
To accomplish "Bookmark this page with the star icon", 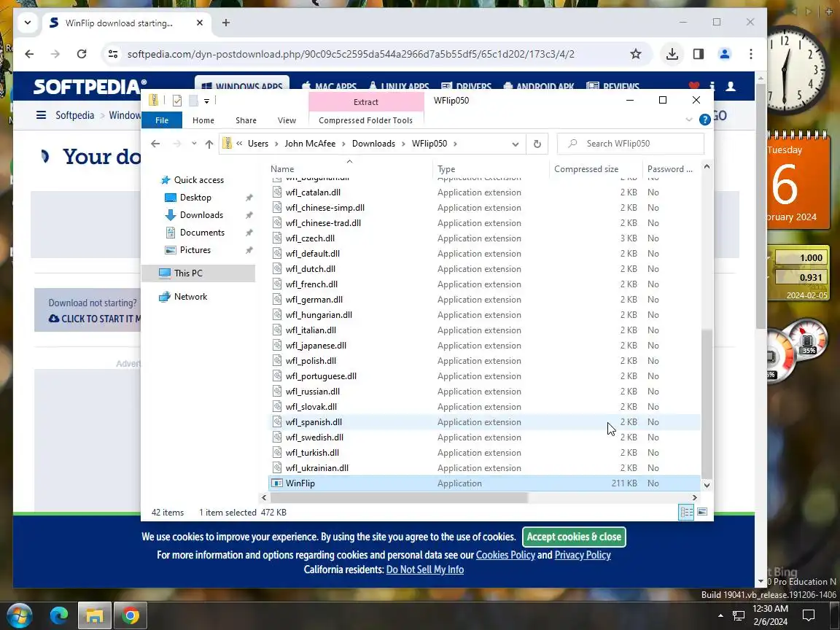I will pos(635,54).
